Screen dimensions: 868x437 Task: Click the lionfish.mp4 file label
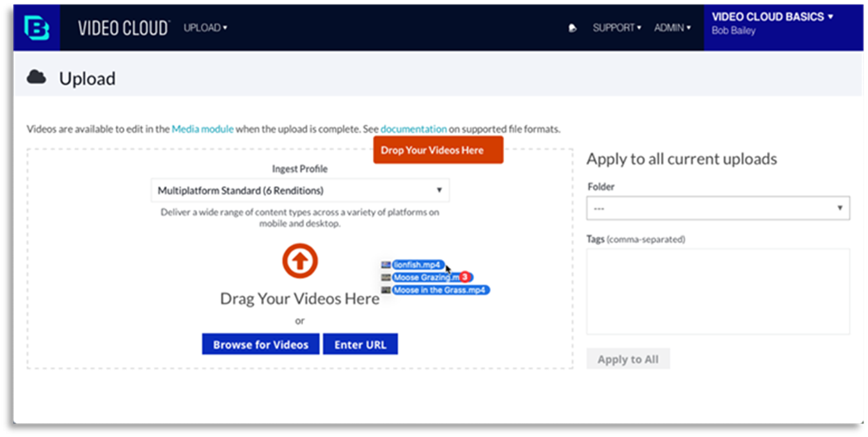(418, 265)
